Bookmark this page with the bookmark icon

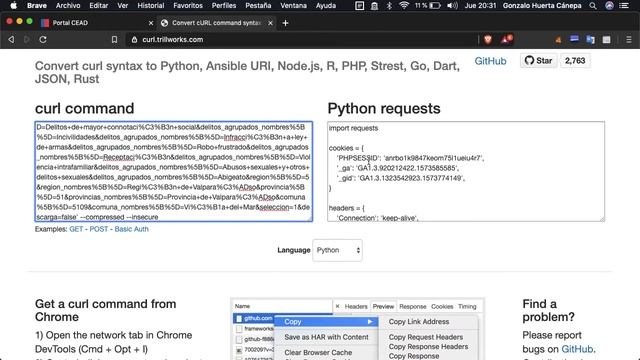[x=114, y=40]
